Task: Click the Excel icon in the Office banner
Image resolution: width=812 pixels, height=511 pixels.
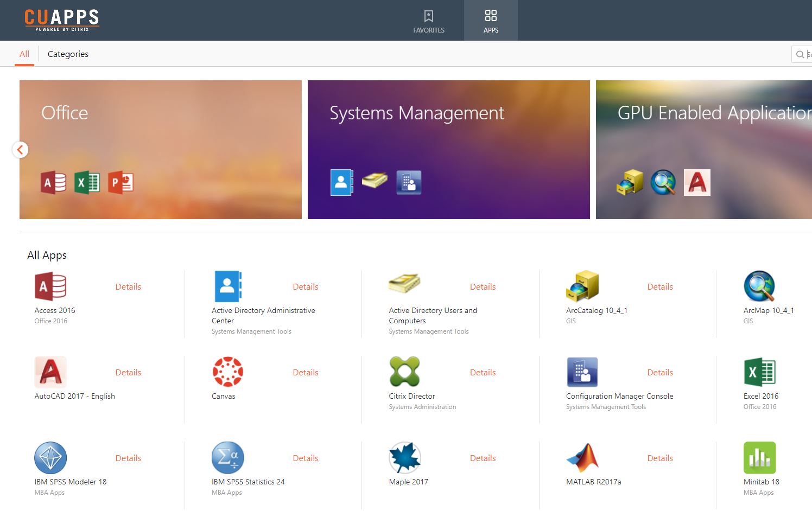Action: click(87, 182)
